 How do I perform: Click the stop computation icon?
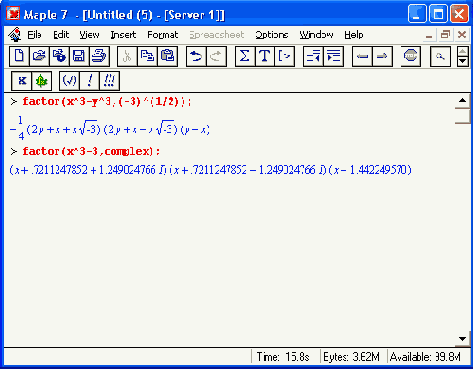tap(410, 56)
